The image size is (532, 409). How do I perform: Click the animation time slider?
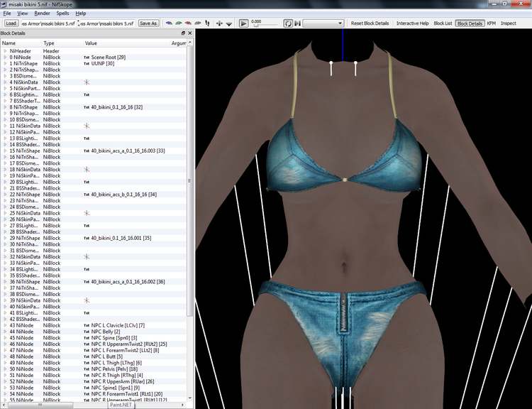point(265,25)
